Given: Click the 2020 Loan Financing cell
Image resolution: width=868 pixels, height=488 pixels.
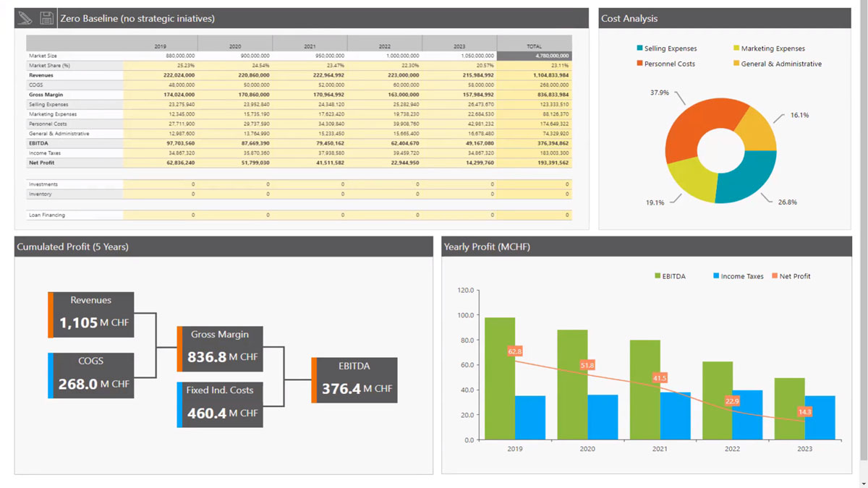Looking at the screenshot, I should coord(235,215).
